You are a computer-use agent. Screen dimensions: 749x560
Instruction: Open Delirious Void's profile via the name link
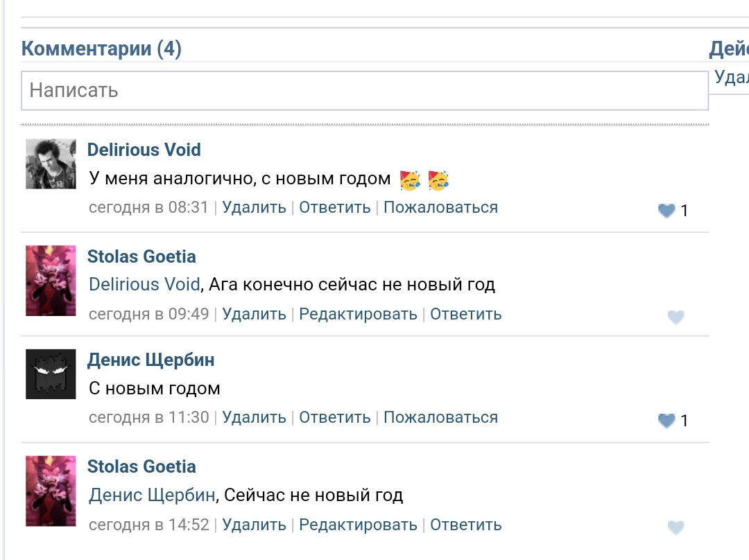[144, 150]
